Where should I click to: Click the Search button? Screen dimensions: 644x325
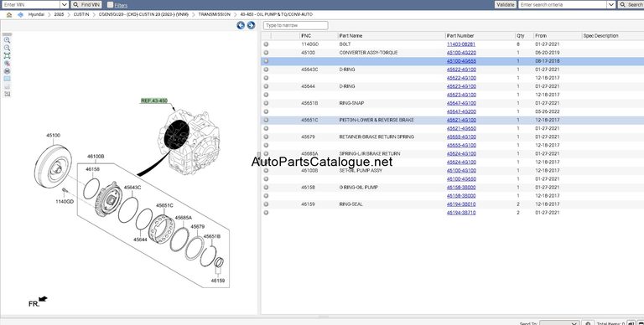tap(631, 4)
